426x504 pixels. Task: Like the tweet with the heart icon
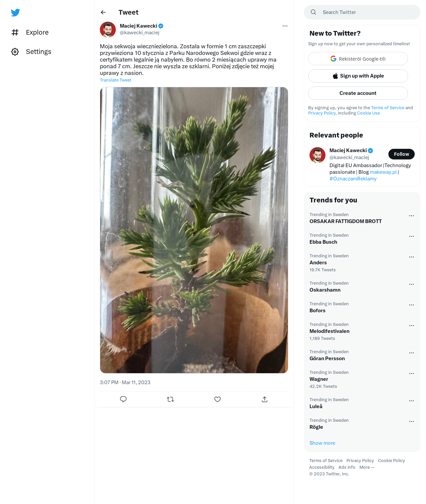click(x=217, y=399)
